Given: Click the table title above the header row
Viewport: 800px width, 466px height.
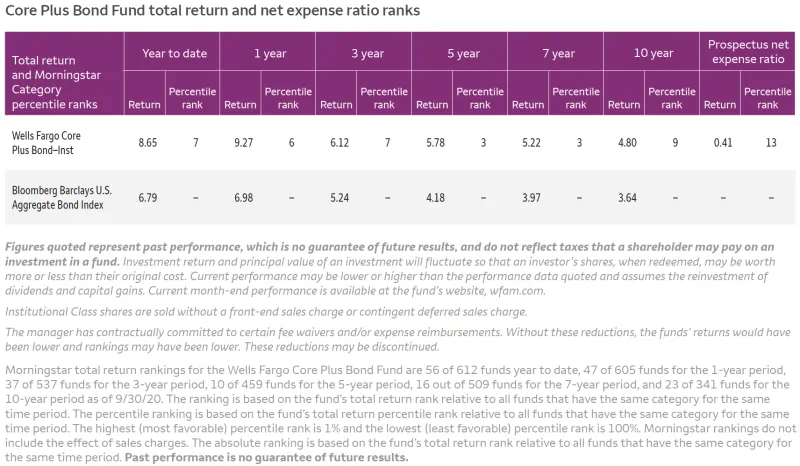Looking at the screenshot, I should tap(212, 11).
